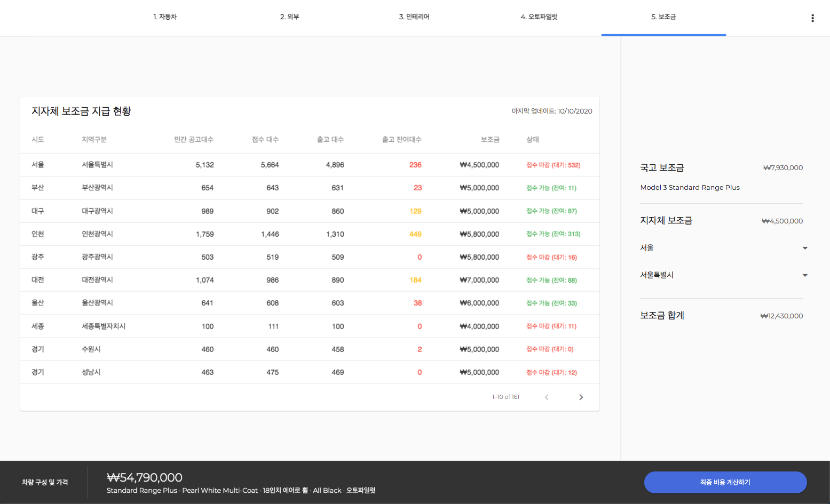Click the 최종 비용 계산하기 button
This screenshot has width=830, height=504.
[725, 482]
